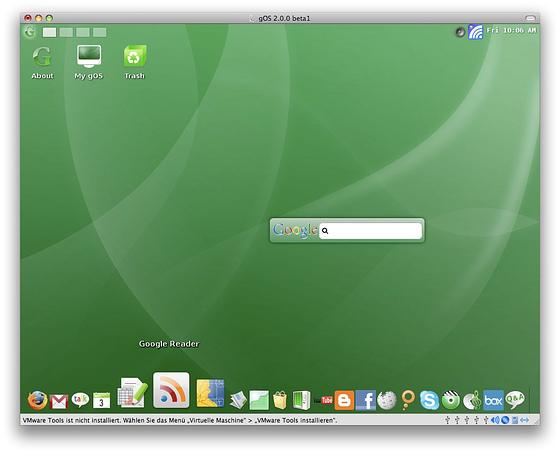Launch YouTube from the dock

coord(324,400)
